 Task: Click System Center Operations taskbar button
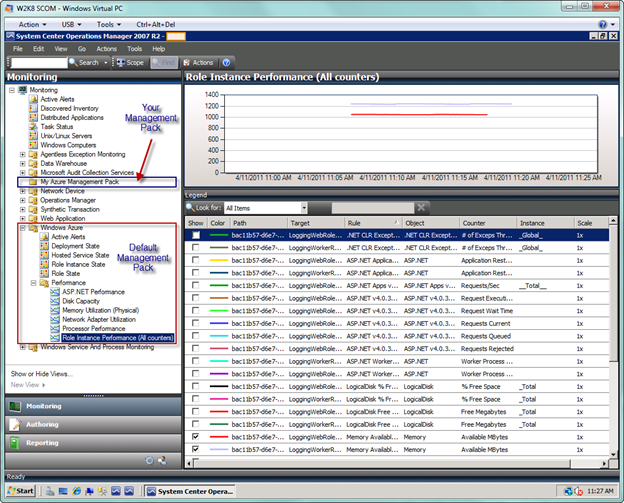[x=189, y=491]
